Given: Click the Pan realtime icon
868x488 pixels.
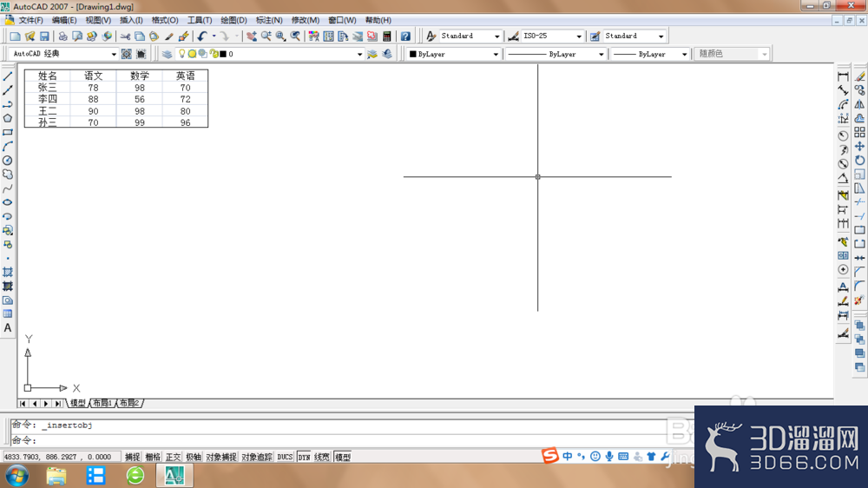Looking at the screenshot, I should [252, 36].
